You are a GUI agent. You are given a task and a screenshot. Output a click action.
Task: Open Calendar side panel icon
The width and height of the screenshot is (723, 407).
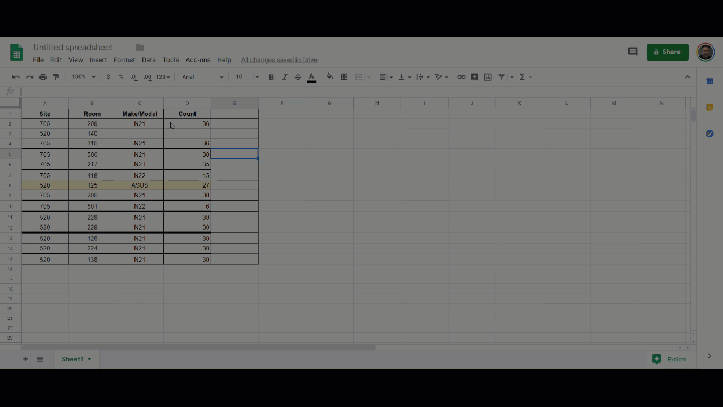(710, 81)
